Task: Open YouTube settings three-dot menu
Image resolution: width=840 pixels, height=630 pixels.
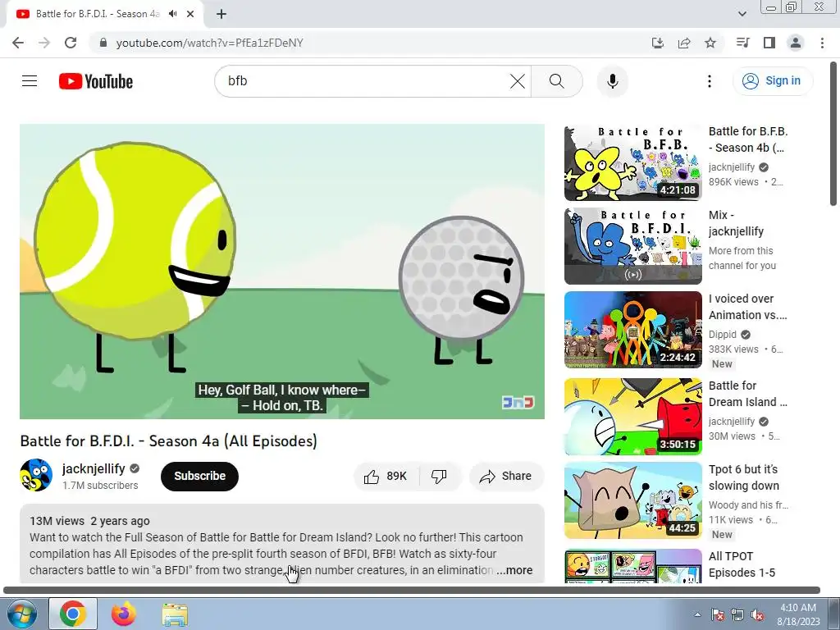Action: (x=710, y=81)
